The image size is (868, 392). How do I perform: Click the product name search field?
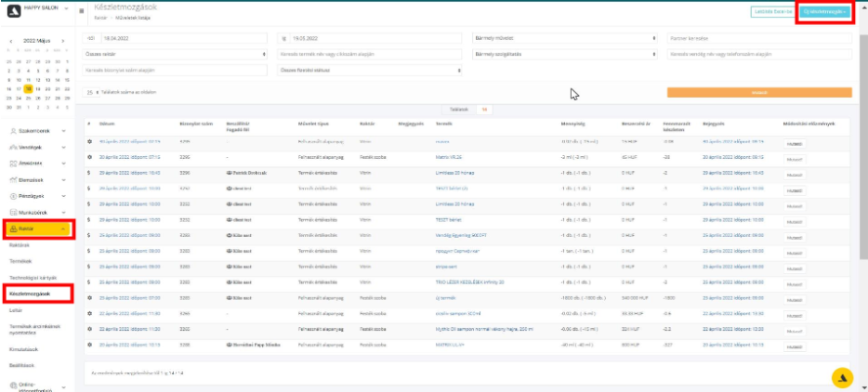pos(370,54)
